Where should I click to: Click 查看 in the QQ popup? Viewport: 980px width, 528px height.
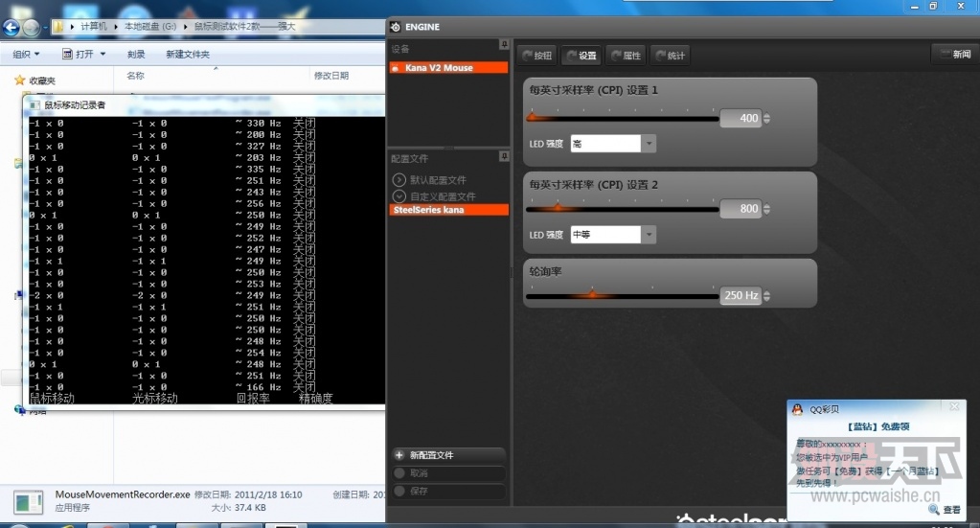click(951, 510)
